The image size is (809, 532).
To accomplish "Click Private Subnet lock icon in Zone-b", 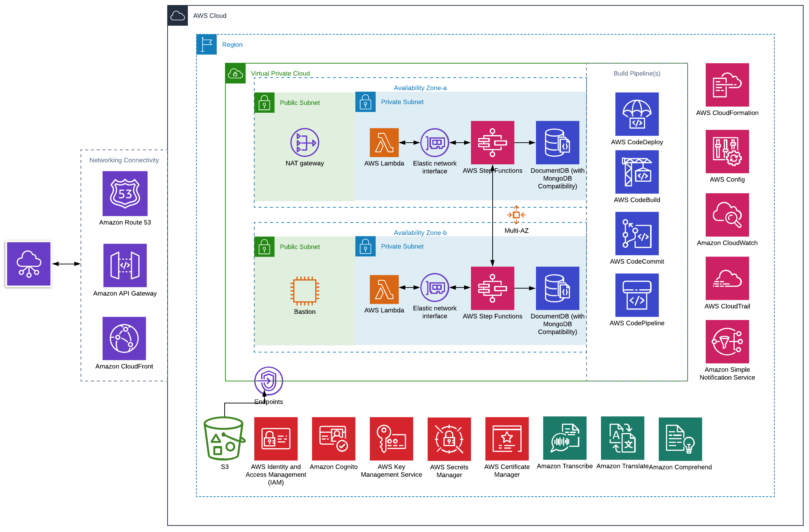I will [365, 246].
